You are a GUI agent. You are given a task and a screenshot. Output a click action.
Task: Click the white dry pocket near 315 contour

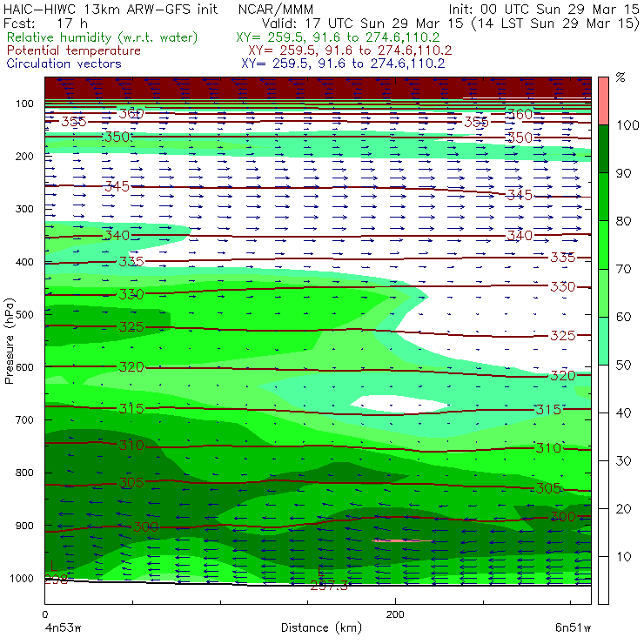399,404
